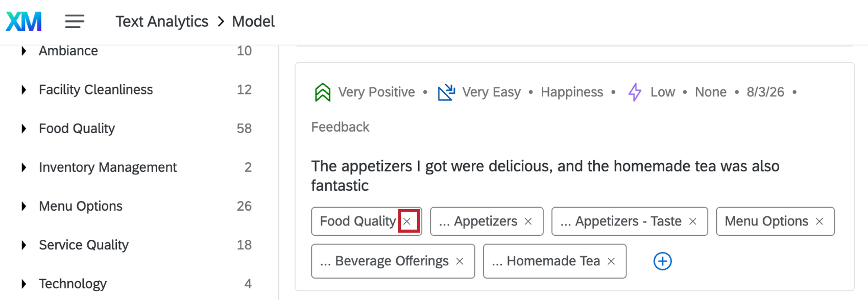The image size is (868, 300).
Task: Open the hamburger navigation menu
Action: 75,21
